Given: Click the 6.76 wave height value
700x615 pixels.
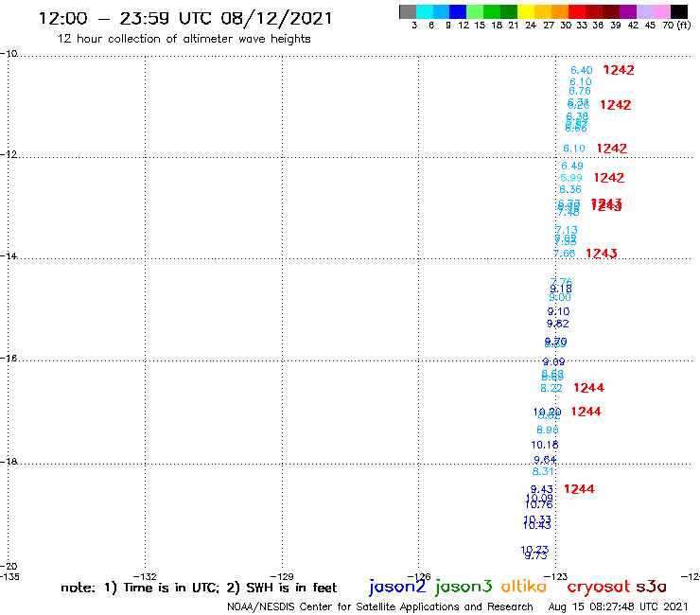Looking at the screenshot, I should click(580, 91).
